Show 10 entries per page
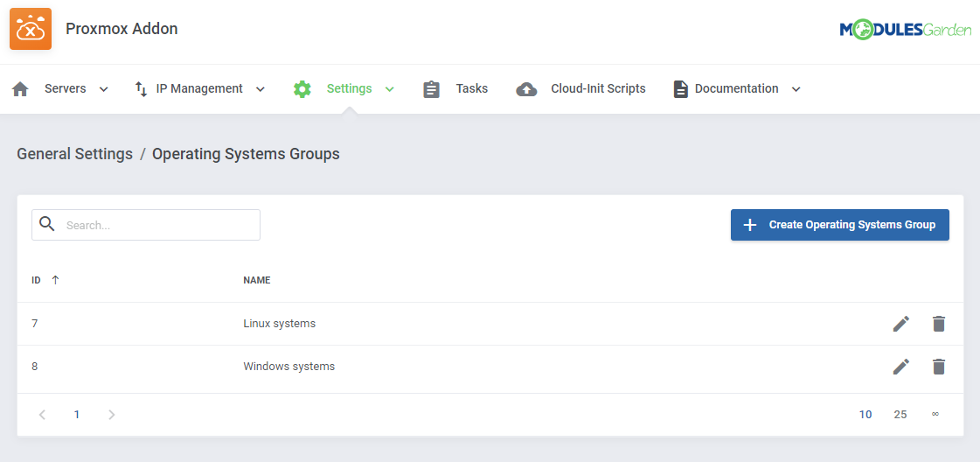The width and height of the screenshot is (980, 462). point(865,415)
